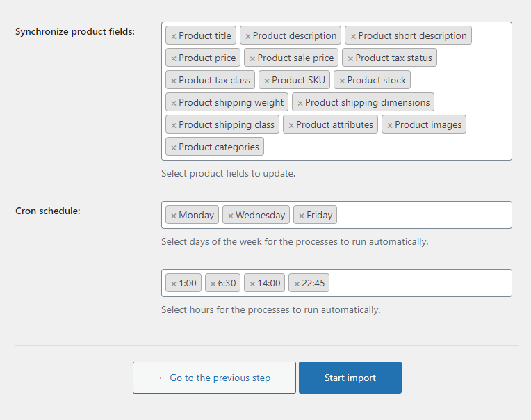Remove the Product tax class tag
This screenshot has width=531, height=420.
coord(173,81)
